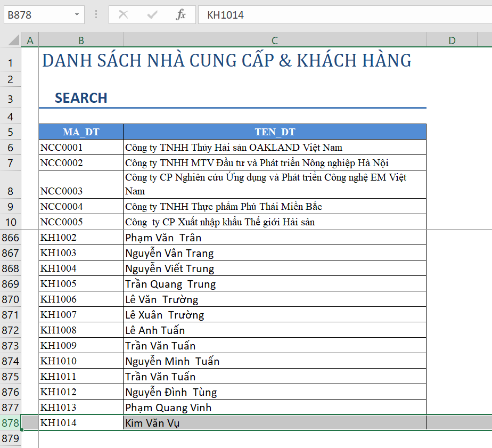
Task: Select the cell containing Kim Văn Vụ
Action: [274, 422]
